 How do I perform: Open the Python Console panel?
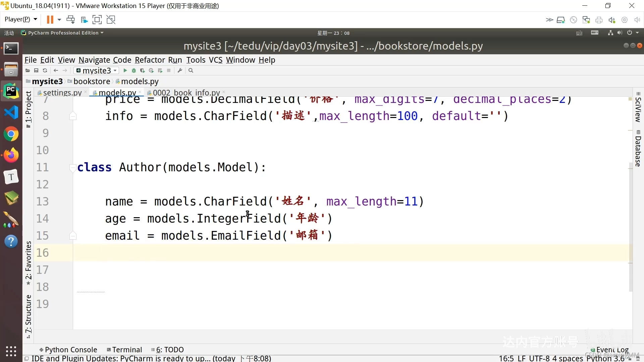tap(68, 350)
